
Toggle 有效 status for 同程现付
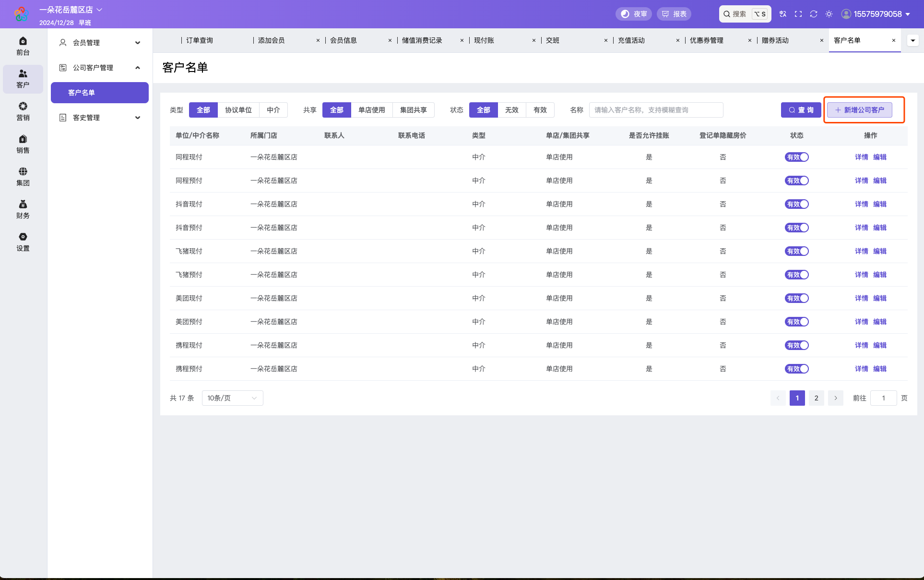797,157
